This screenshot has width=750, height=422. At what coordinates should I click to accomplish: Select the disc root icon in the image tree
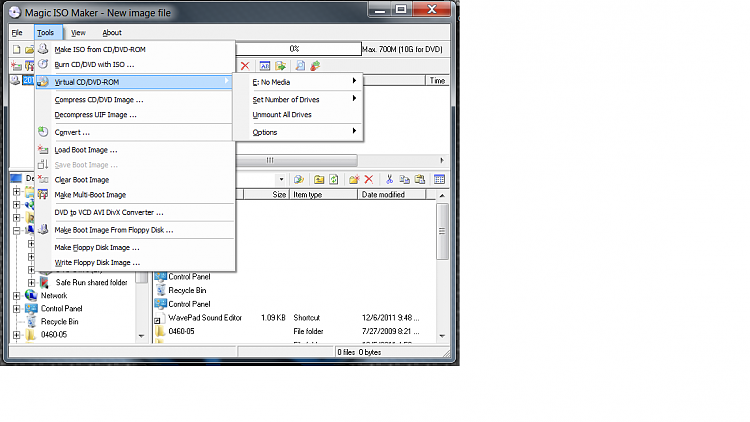15,80
